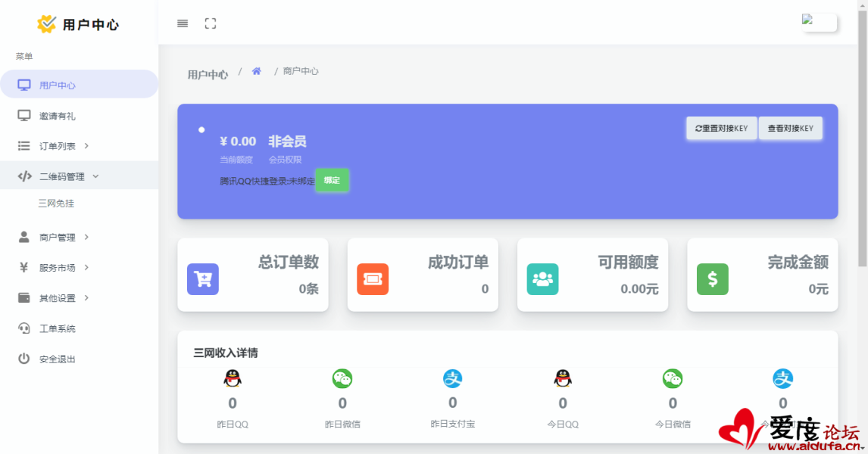Click the 查看对接KEY button
This screenshot has width=868, height=454.
pyautogui.click(x=790, y=128)
